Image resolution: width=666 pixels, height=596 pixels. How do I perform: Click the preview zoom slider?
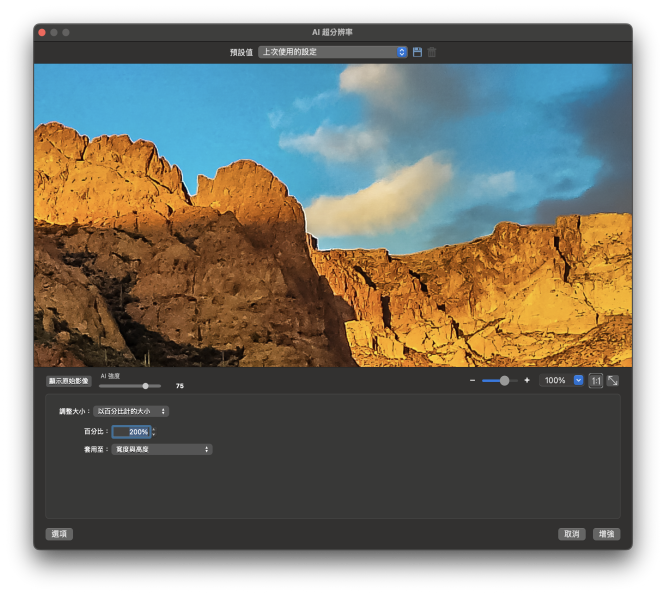pyautogui.click(x=500, y=381)
